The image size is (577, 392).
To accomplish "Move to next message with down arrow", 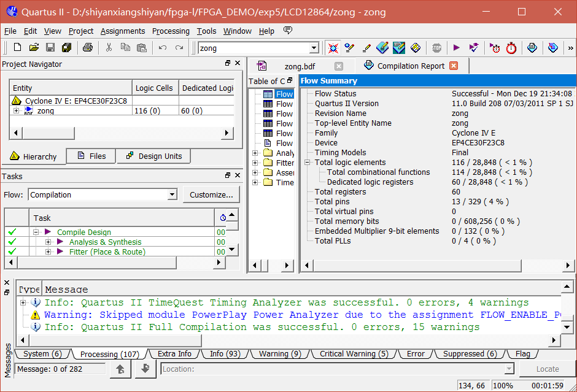I will coord(145,369).
